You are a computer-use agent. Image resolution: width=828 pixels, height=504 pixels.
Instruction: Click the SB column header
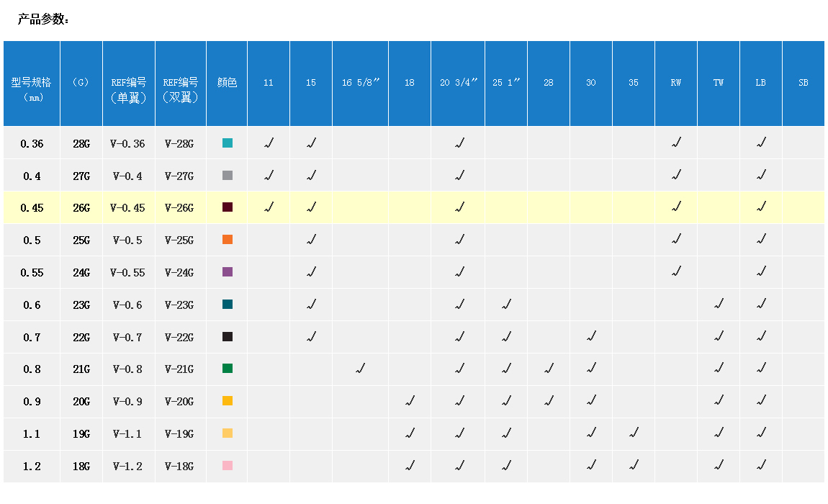click(x=803, y=83)
